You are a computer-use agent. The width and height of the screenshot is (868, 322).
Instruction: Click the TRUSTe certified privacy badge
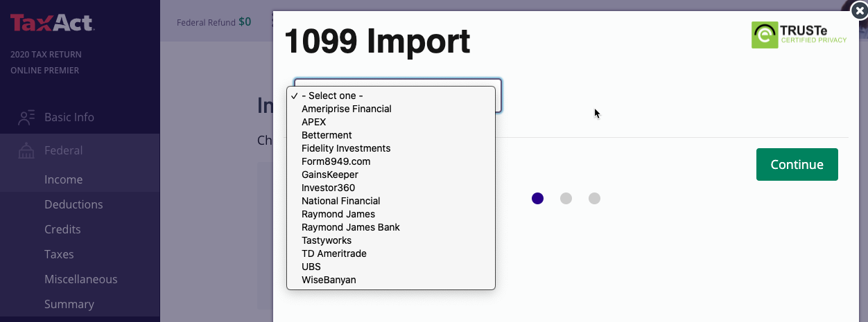(799, 35)
